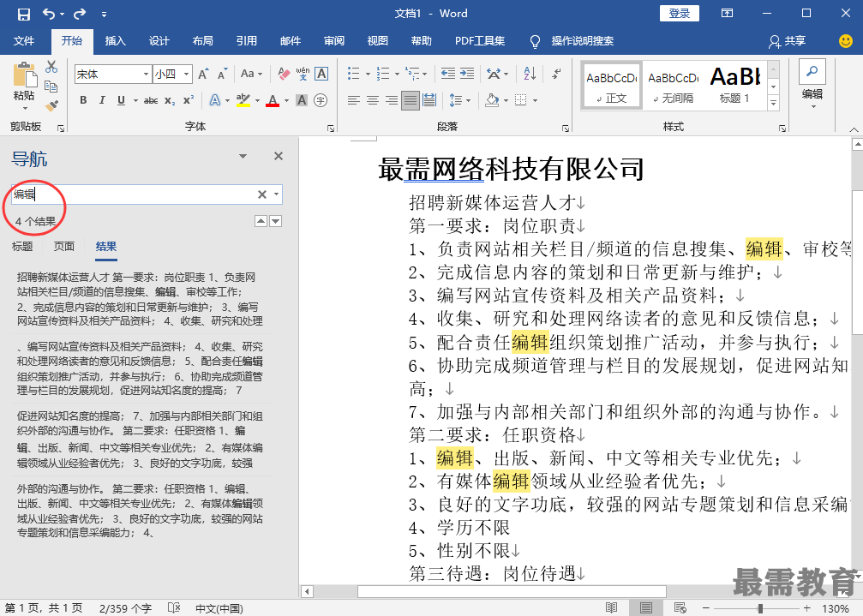Decrease the paragraph indent
The height and width of the screenshot is (616, 863).
(x=448, y=73)
